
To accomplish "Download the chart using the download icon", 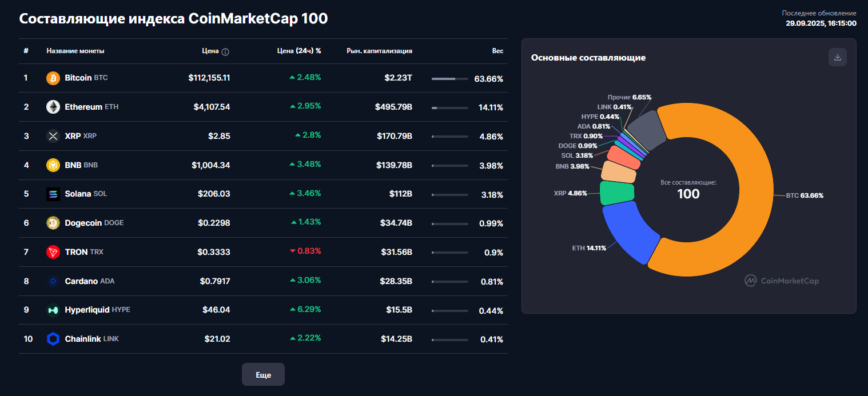I will point(837,57).
